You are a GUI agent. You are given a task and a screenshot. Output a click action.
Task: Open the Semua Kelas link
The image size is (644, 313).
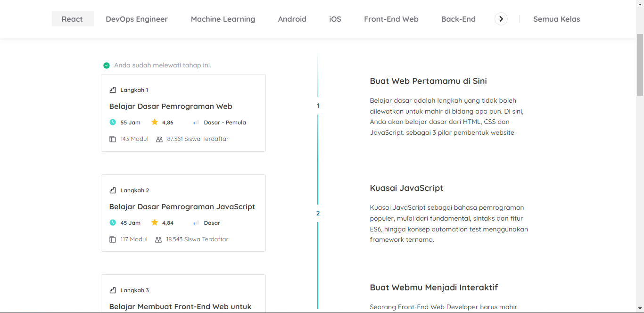point(557,19)
